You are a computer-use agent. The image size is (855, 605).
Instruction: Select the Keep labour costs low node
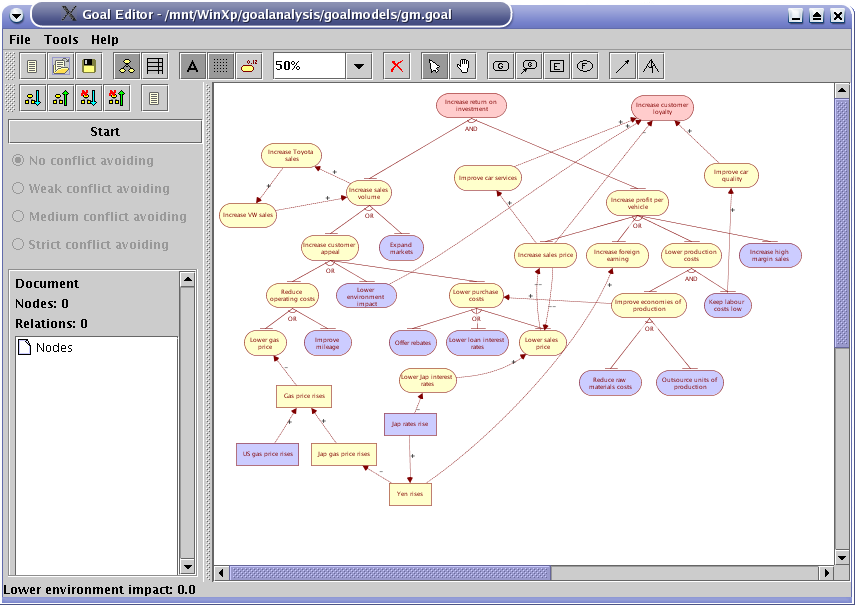point(728,305)
